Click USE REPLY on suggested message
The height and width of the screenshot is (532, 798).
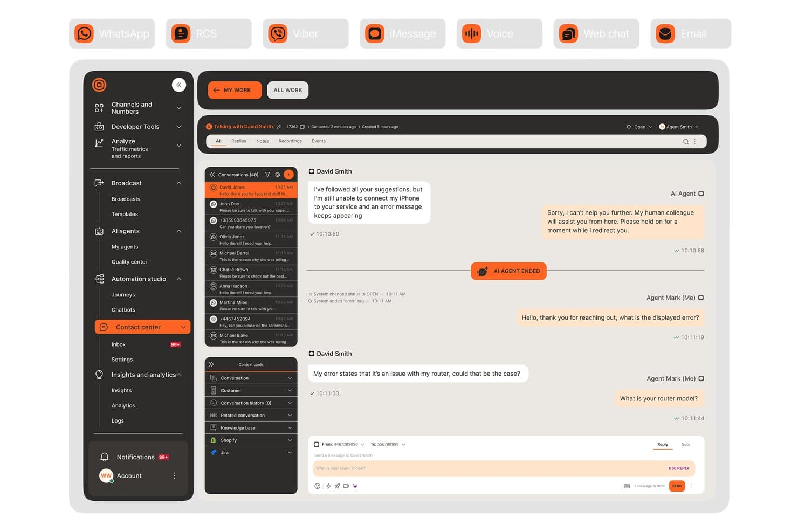click(679, 468)
